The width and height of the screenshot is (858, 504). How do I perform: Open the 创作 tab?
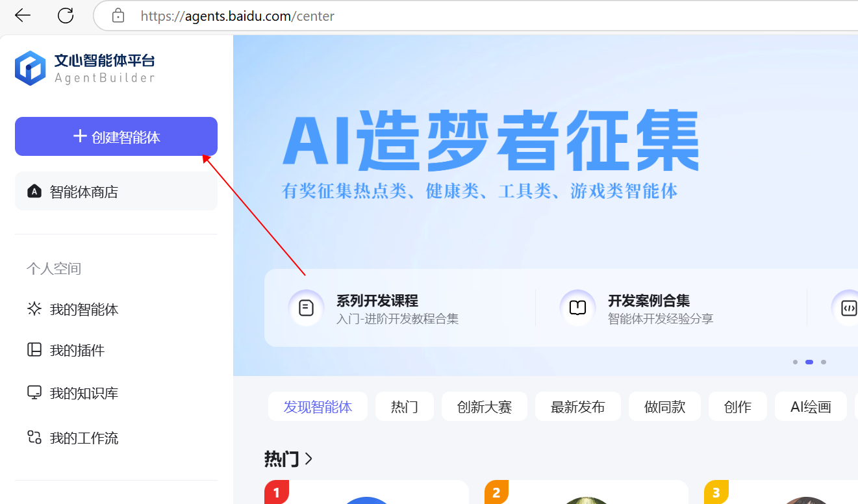pos(738,407)
